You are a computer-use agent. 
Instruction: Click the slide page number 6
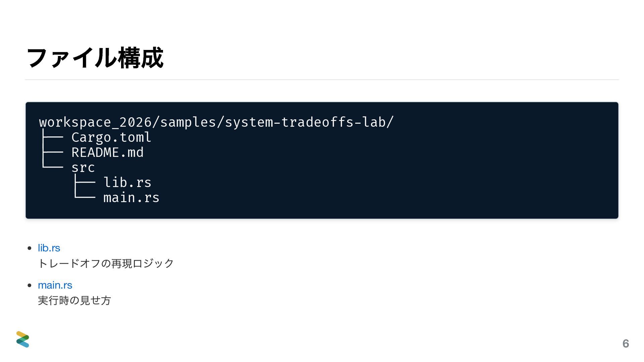626,344
